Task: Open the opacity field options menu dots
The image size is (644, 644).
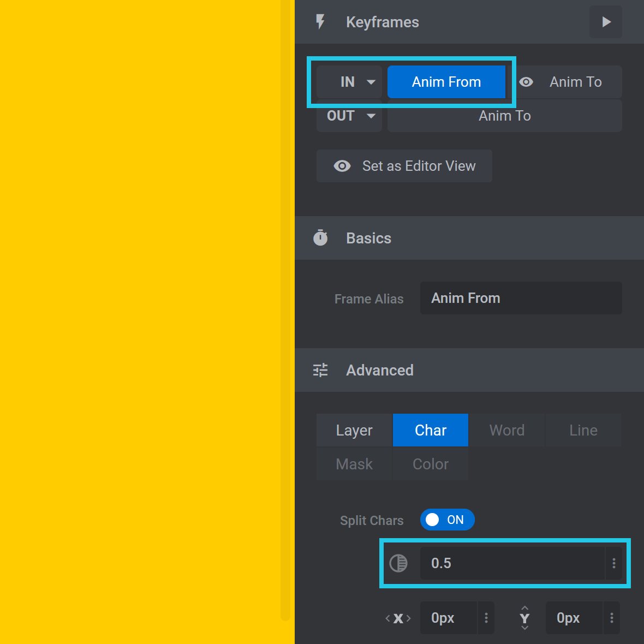Action: [613, 563]
